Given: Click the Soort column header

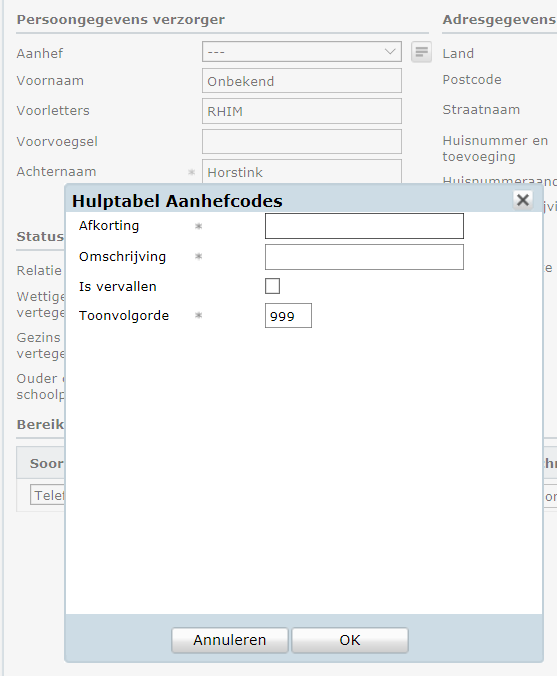Looking at the screenshot, I should 47,463.
